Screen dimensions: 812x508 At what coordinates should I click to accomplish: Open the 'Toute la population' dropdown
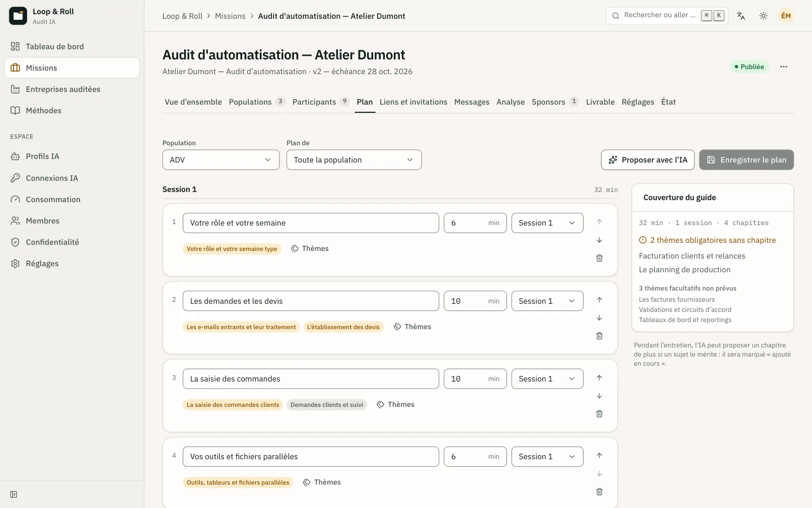354,160
